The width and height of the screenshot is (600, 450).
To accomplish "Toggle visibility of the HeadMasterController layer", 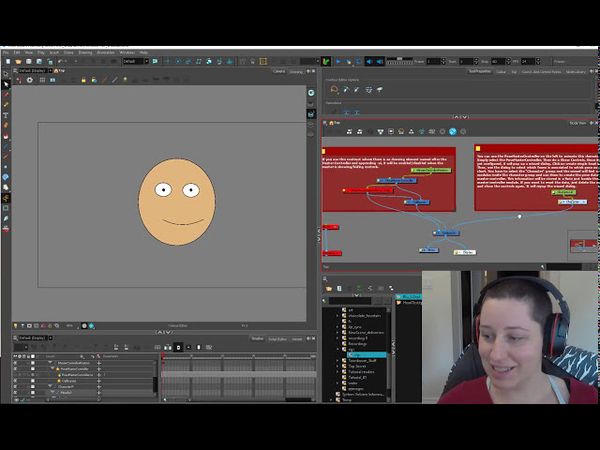I will (15, 369).
